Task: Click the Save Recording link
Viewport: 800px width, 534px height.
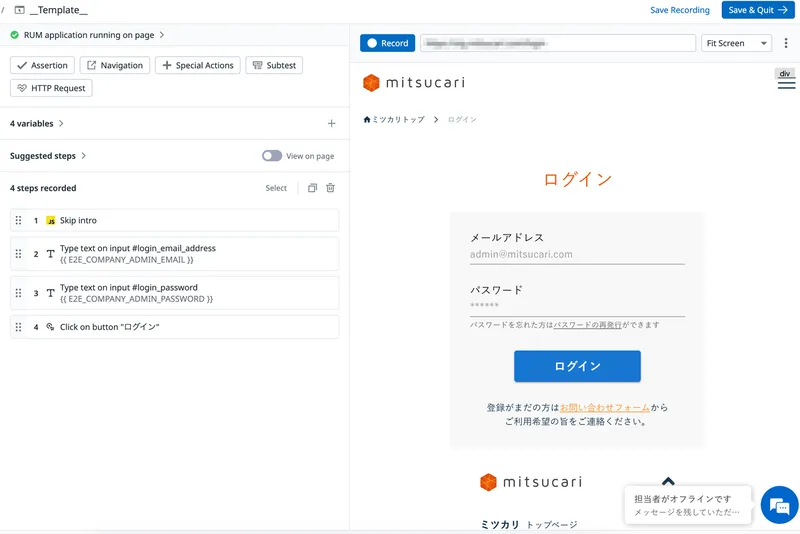Action: click(x=679, y=10)
